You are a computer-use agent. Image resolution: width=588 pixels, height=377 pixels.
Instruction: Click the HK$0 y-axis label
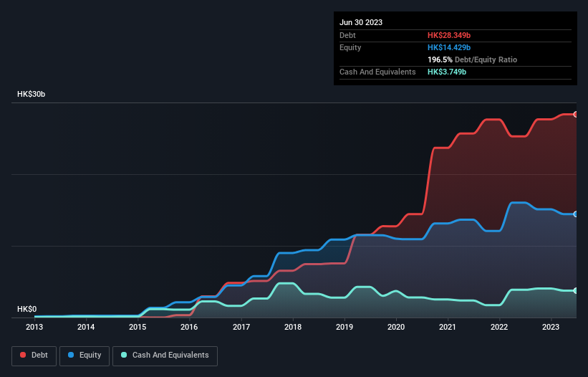(27, 309)
